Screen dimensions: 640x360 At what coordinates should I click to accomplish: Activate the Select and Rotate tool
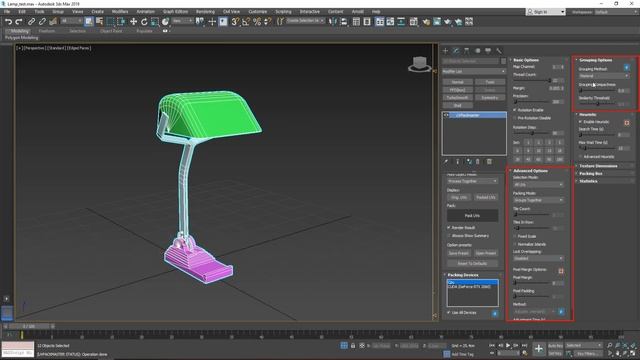coord(144,22)
